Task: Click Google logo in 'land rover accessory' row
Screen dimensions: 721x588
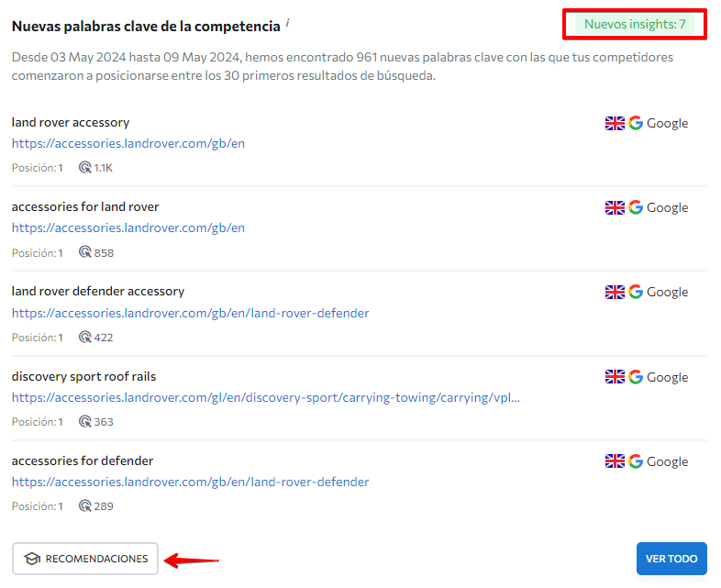Action: pyautogui.click(x=636, y=123)
